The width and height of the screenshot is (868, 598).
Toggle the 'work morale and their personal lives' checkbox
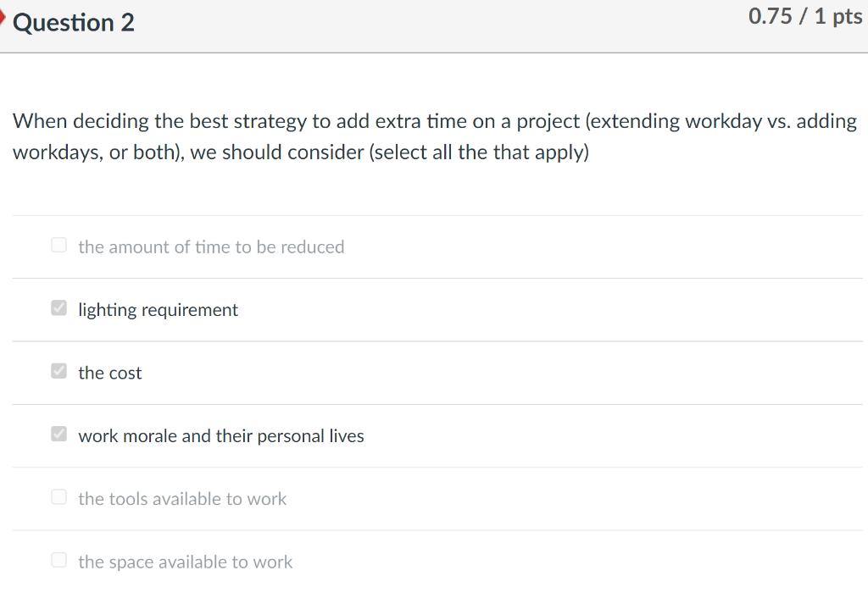coord(58,435)
